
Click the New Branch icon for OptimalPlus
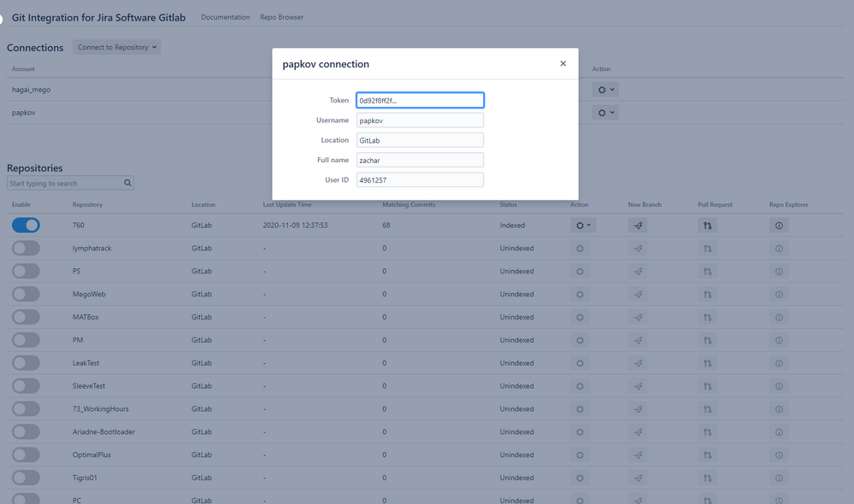coord(638,454)
